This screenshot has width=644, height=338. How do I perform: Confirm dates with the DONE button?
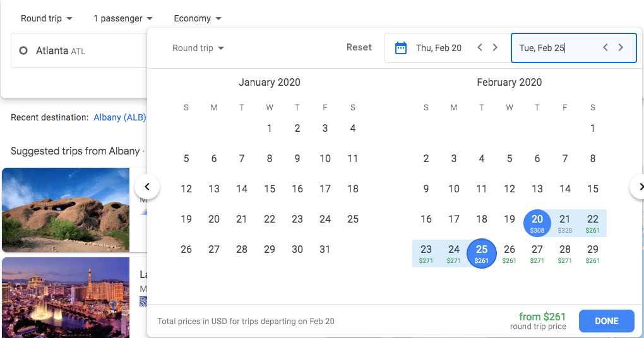tap(606, 321)
